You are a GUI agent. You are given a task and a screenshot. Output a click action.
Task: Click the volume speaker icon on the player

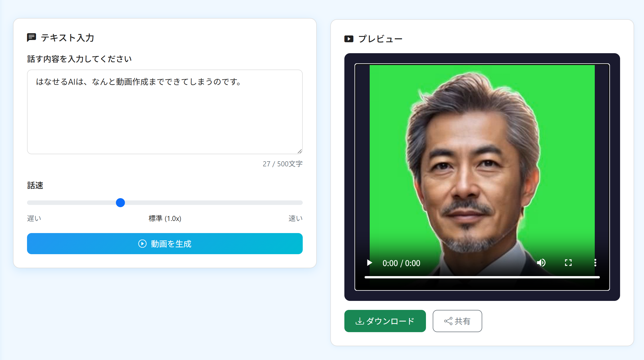pyautogui.click(x=541, y=263)
